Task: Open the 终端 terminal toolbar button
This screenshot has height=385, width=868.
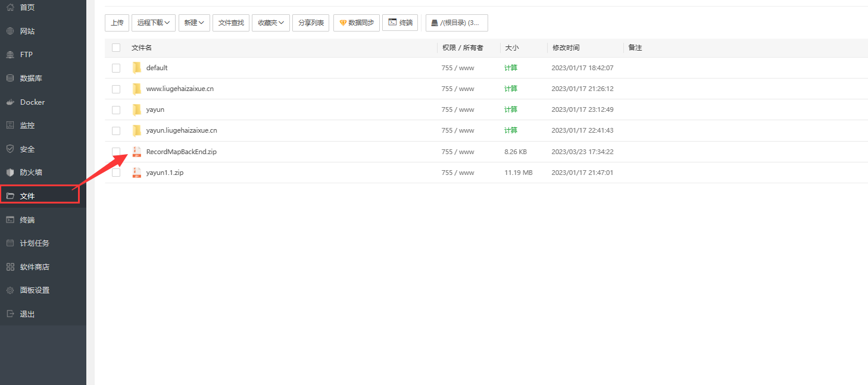Action: coord(400,23)
